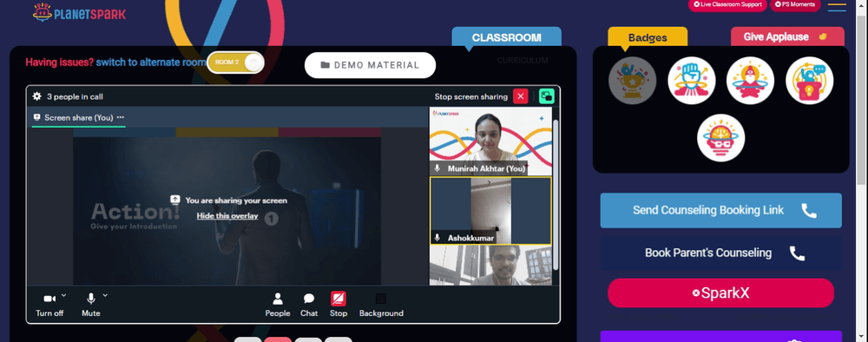Viewport: 868px width, 342px height.
Task: Select the third participant video tile
Action: tap(490, 266)
